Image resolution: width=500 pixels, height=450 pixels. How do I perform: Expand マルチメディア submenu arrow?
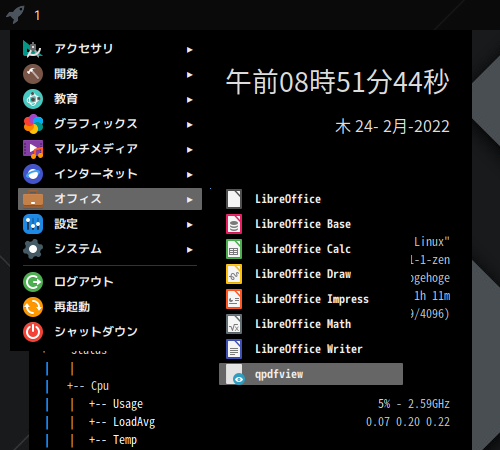coord(190,150)
